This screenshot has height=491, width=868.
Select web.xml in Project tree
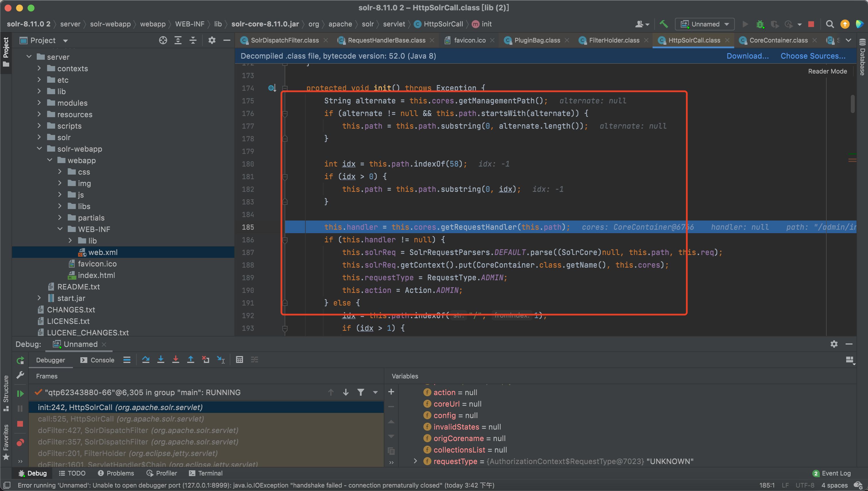pyautogui.click(x=123, y=252)
